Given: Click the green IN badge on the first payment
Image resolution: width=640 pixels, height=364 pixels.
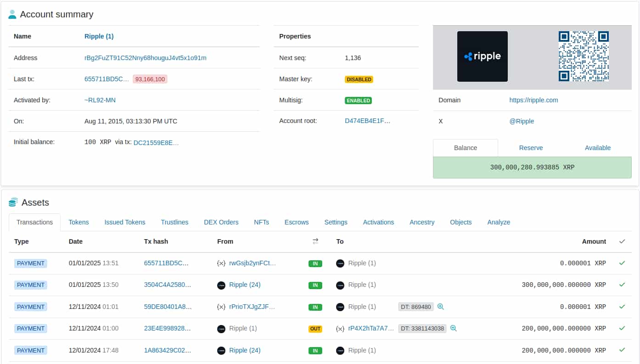Looking at the screenshot, I should pyautogui.click(x=315, y=263).
